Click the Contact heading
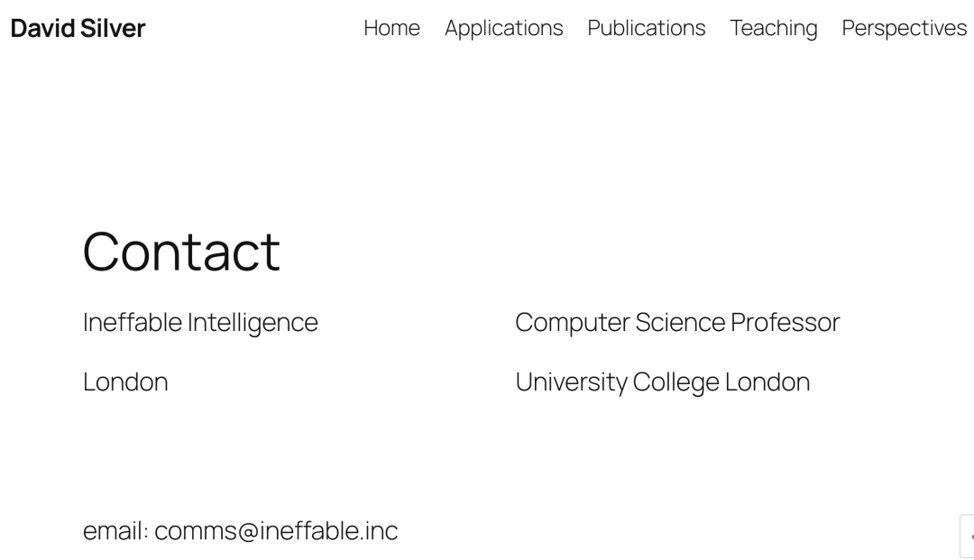This screenshot has height=560, width=974. tap(181, 251)
